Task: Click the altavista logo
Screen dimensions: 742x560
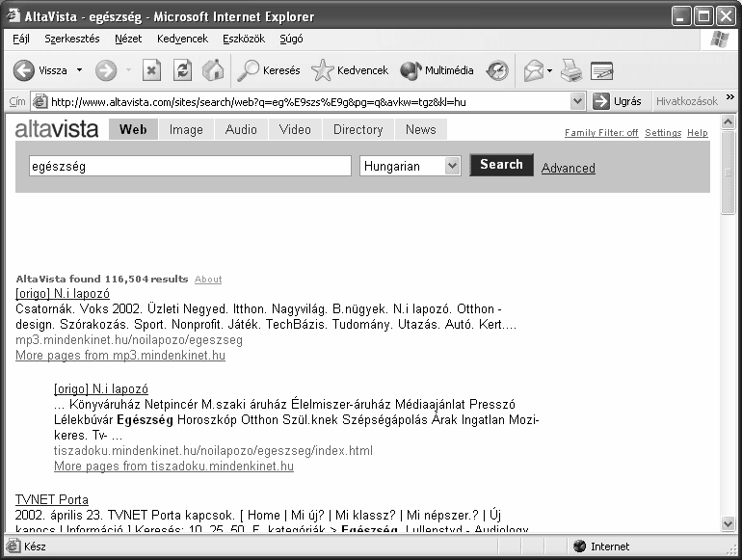Action: click(57, 129)
